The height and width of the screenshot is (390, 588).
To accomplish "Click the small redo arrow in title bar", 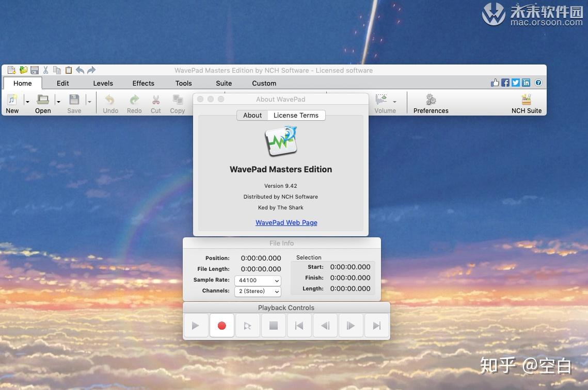I will [x=91, y=70].
